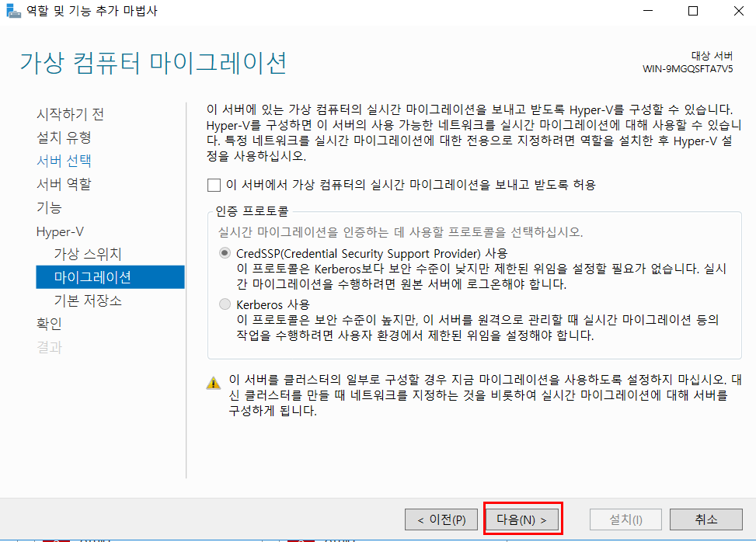Open the 기본 저장소 sub-step
This screenshot has width=756, height=542.
(x=88, y=301)
